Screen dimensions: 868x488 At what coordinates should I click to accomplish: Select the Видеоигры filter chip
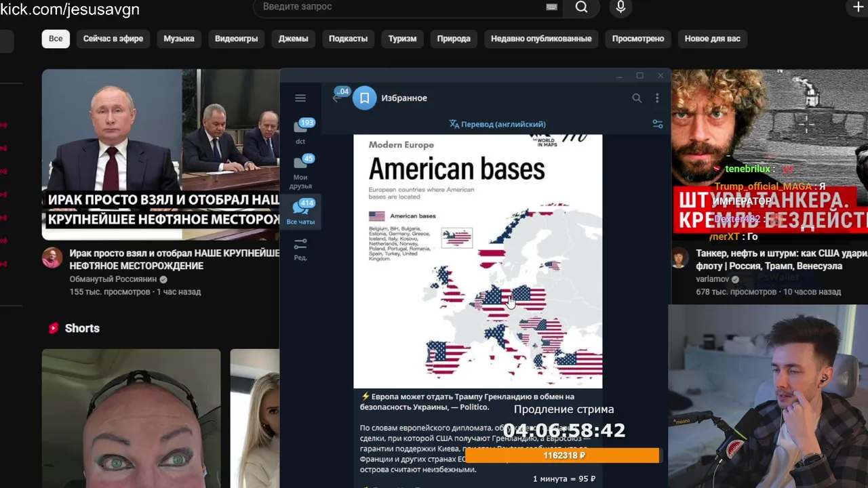click(x=237, y=39)
